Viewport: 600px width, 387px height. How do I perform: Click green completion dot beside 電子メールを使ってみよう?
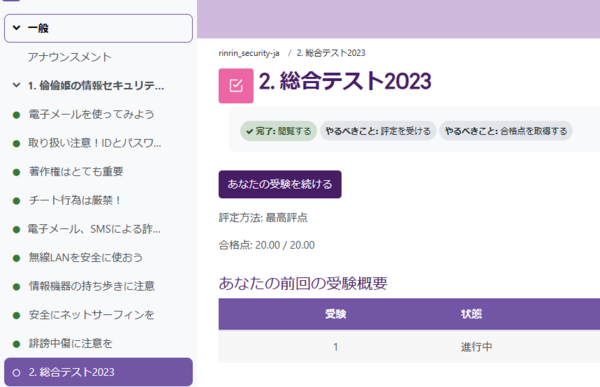click(x=16, y=115)
